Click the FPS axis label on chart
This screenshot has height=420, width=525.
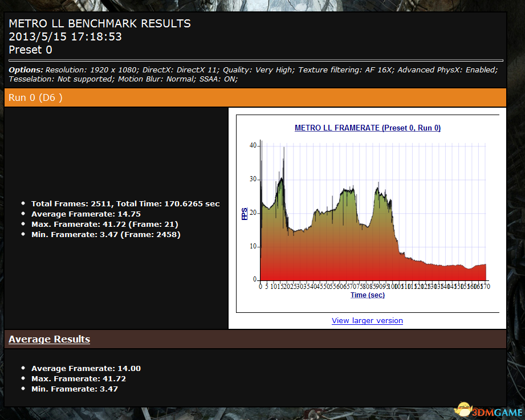click(245, 214)
